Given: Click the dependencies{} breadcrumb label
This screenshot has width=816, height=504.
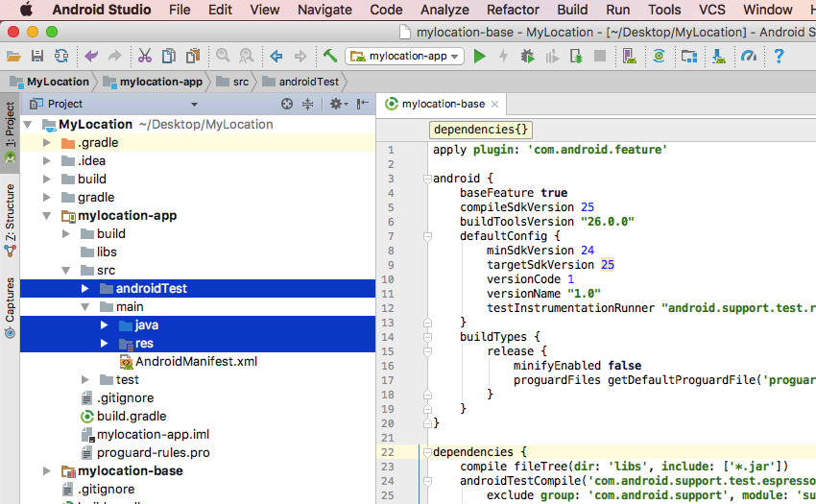Looking at the screenshot, I should coord(480,130).
